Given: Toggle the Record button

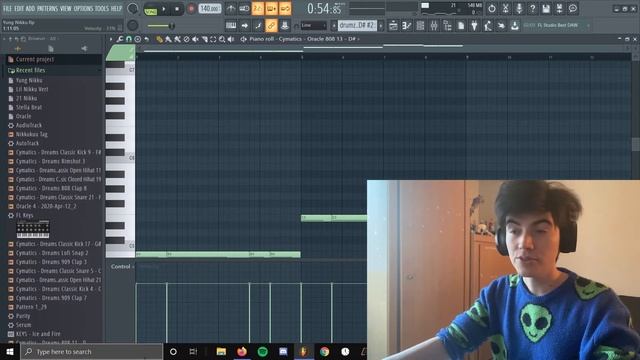Looking at the screenshot, I should pyautogui.click(x=191, y=9).
